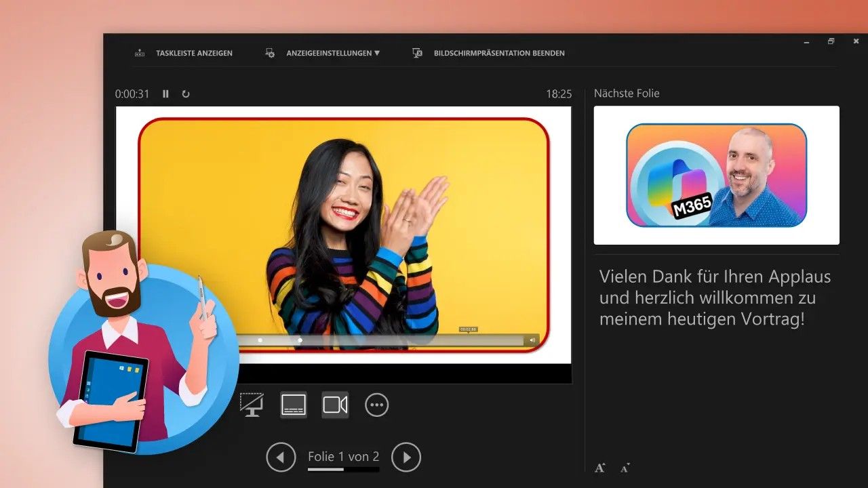Image resolution: width=868 pixels, height=488 pixels.
Task: Open more slide show options
Action: point(377,405)
